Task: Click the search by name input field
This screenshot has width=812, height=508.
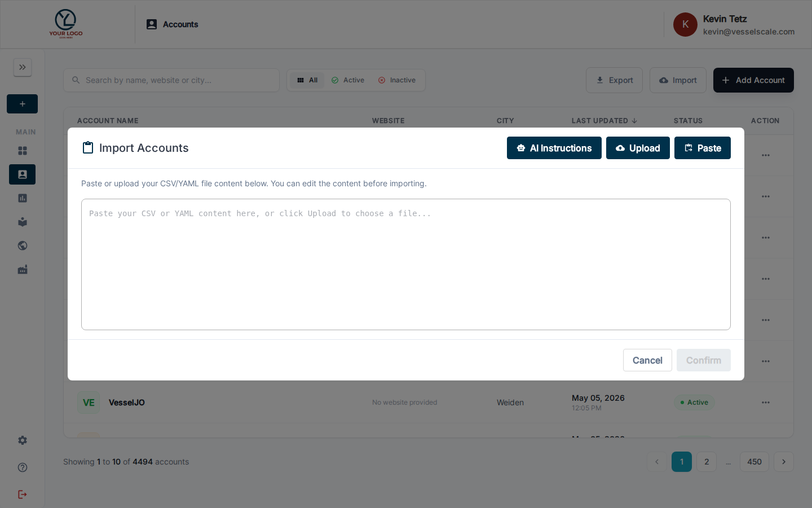Action: coord(171,80)
